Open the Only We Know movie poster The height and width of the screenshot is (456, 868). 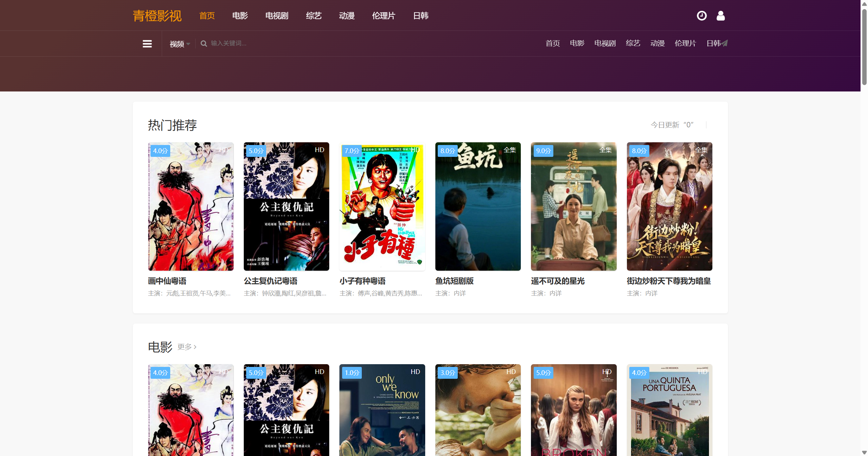(x=382, y=410)
